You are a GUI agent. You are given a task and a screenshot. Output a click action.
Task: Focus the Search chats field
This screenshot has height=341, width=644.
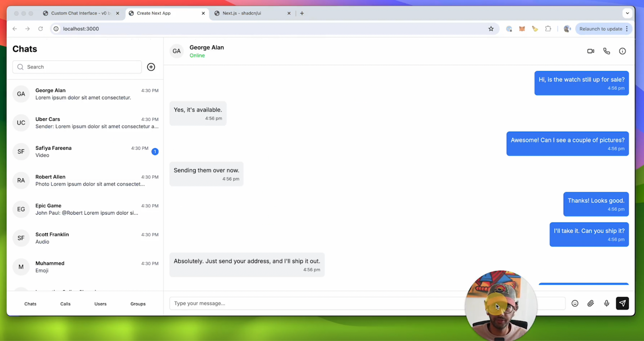click(77, 67)
